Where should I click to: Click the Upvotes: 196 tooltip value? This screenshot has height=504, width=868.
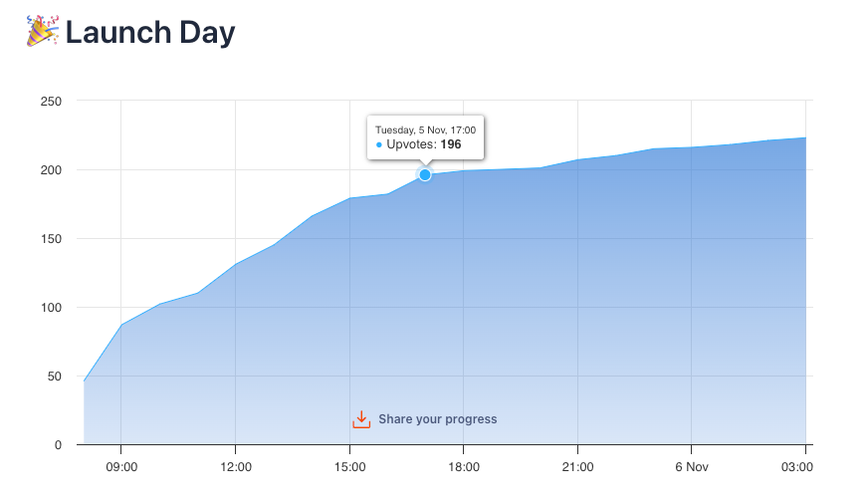tap(424, 144)
